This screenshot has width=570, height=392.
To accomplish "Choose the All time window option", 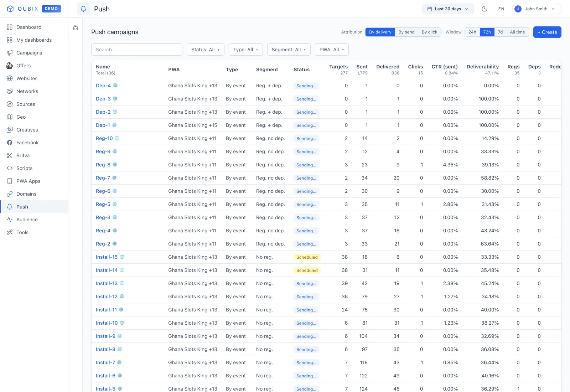I will click(x=517, y=32).
